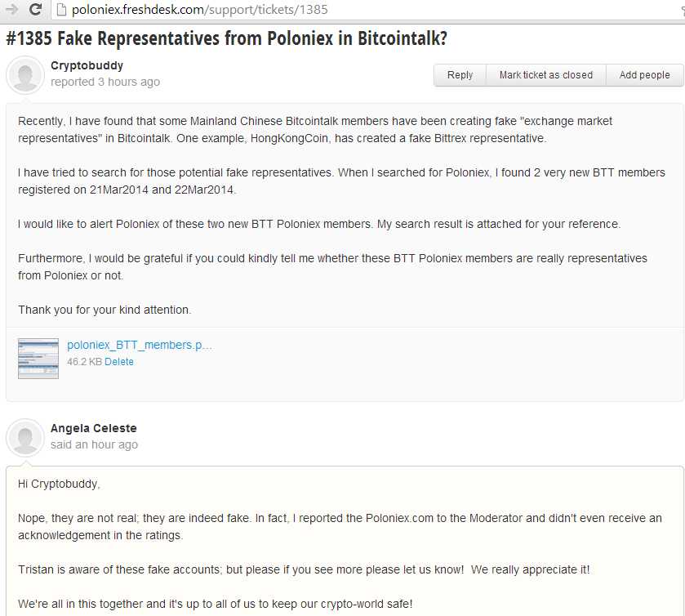Open the poloniex_BTT_members.p... file link
The width and height of the screenshot is (685, 616).
point(140,345)
